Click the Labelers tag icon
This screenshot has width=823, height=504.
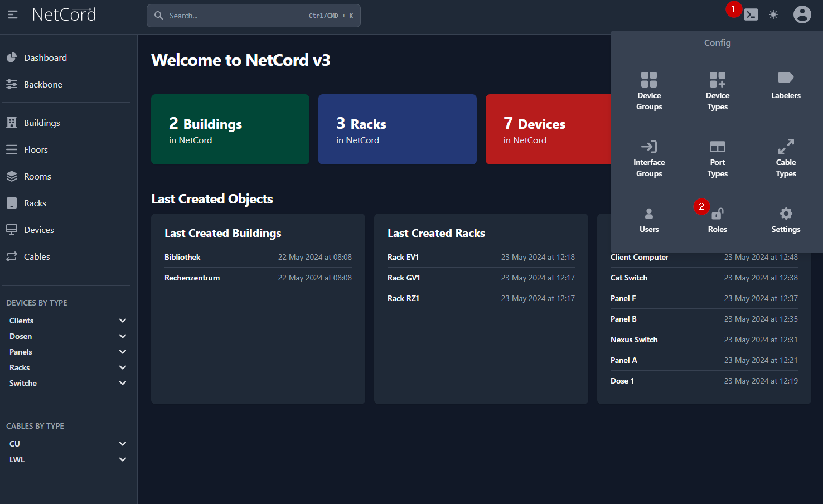click(x=786, y=78)
